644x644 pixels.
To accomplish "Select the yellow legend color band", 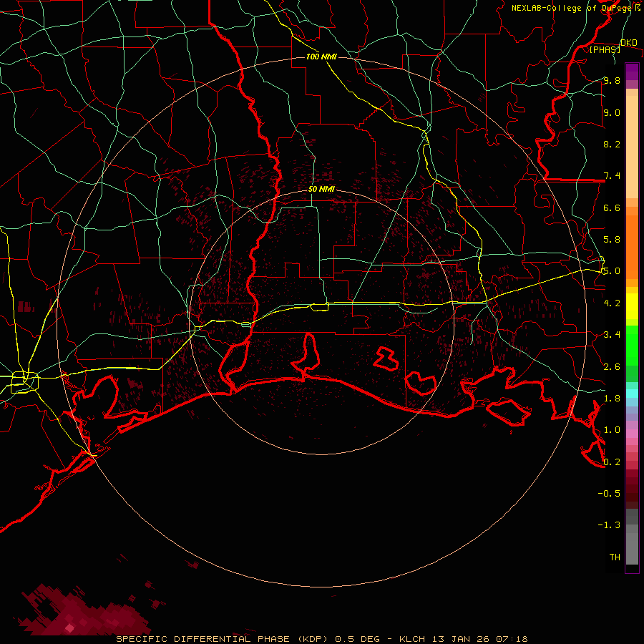I will point(632,306).
